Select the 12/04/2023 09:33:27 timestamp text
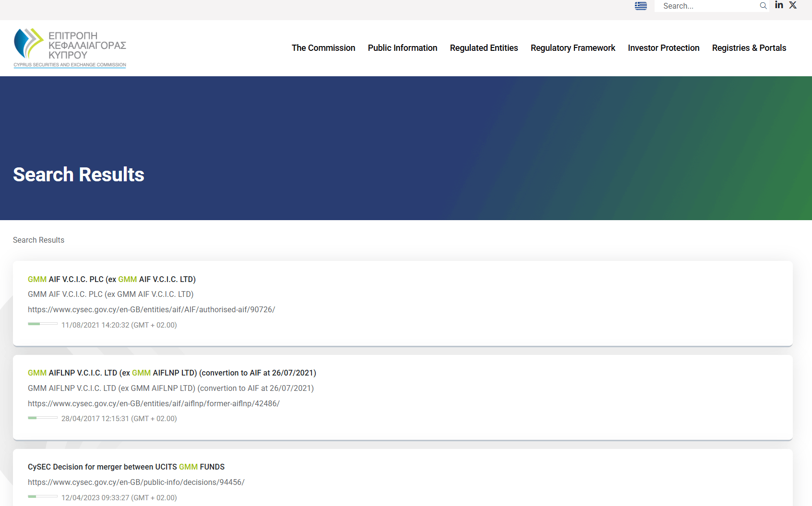812x506 pixels. click(x=119, y=498)
